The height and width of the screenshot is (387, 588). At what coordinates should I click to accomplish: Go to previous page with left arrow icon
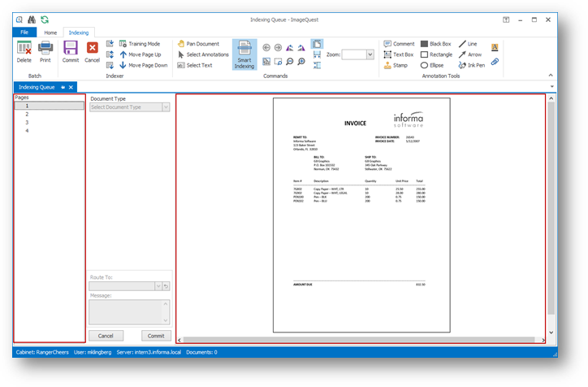coord(266,48)
